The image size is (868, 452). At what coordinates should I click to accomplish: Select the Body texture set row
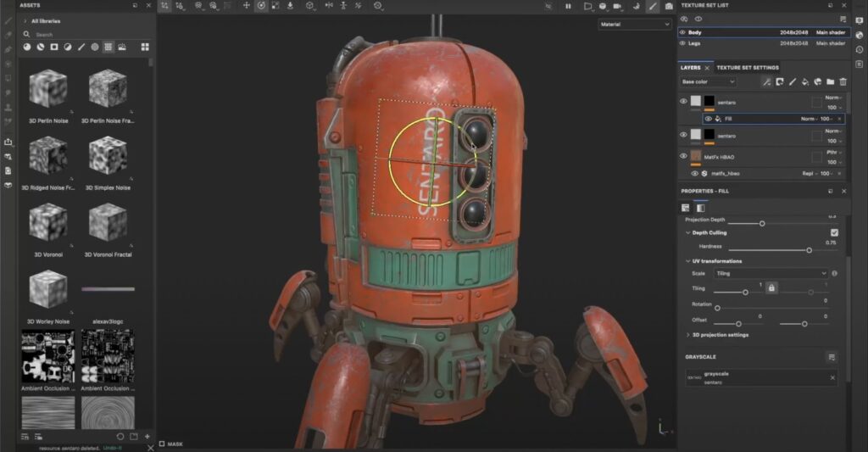tap(763, 33)
